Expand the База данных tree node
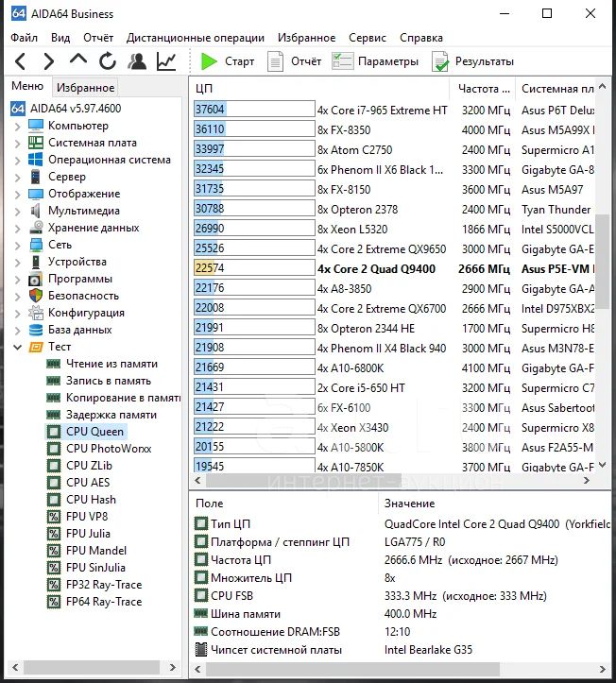 17,331
